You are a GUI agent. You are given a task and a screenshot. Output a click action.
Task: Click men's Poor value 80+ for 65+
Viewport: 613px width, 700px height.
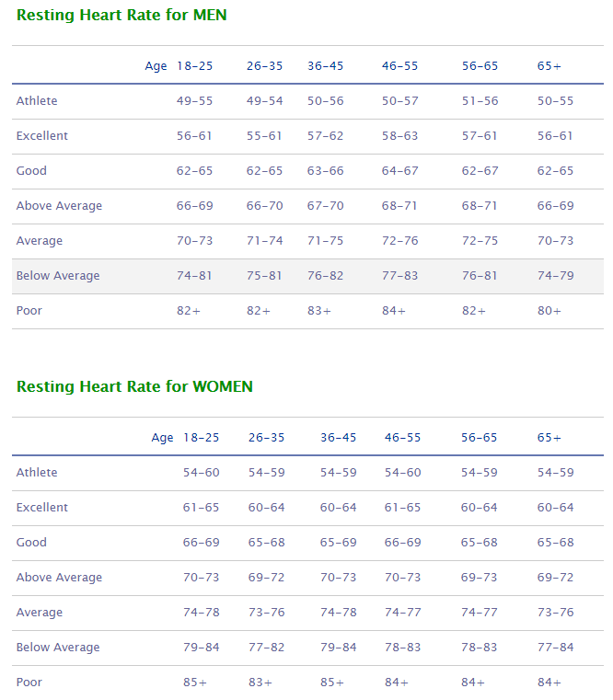point(549,311)
